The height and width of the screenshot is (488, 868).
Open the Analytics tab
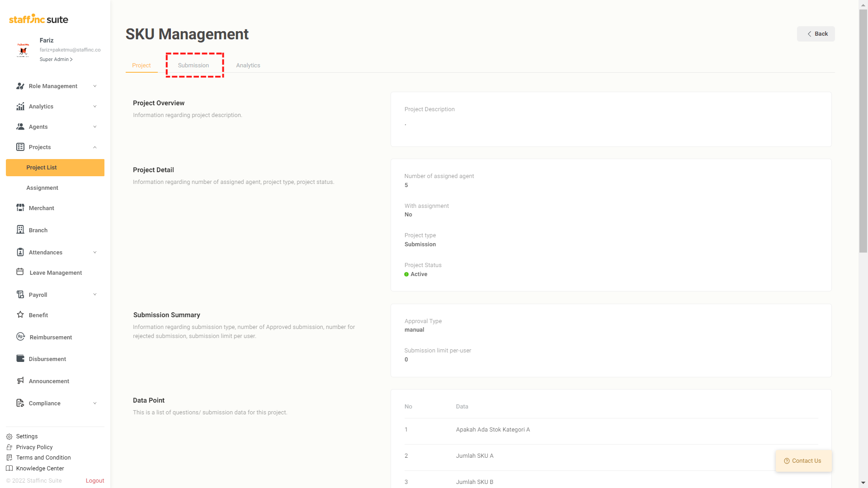tap(248, 66)
